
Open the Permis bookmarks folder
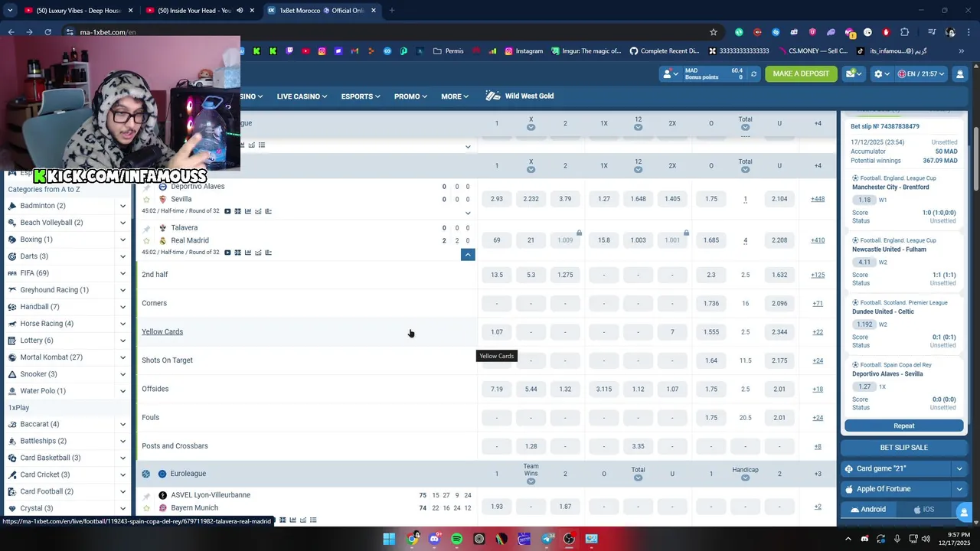[x=448, y=51]
